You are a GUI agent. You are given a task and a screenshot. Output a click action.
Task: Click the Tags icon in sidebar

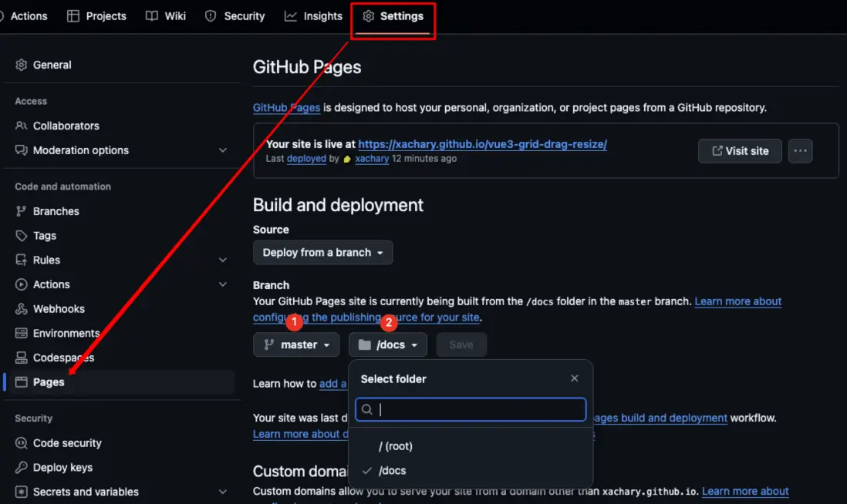22,236
